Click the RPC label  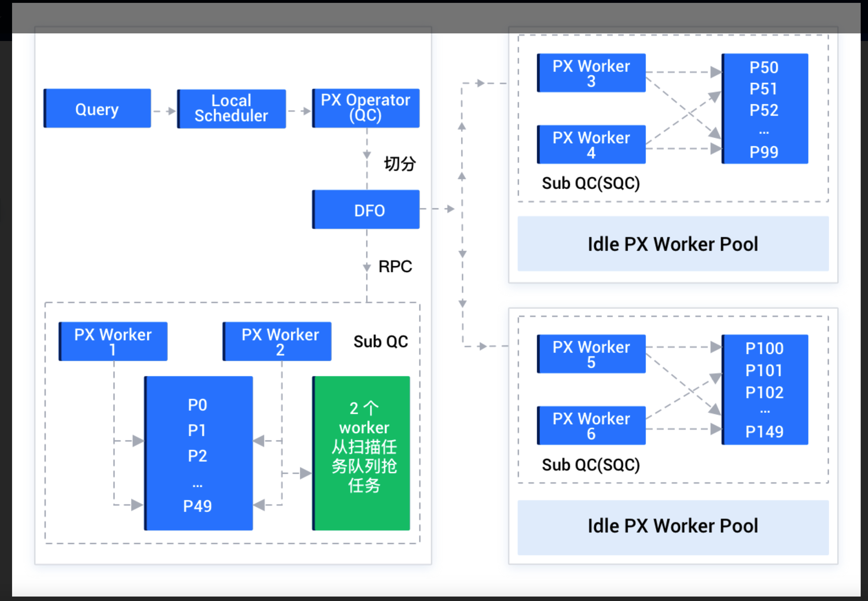click(395, 266)
